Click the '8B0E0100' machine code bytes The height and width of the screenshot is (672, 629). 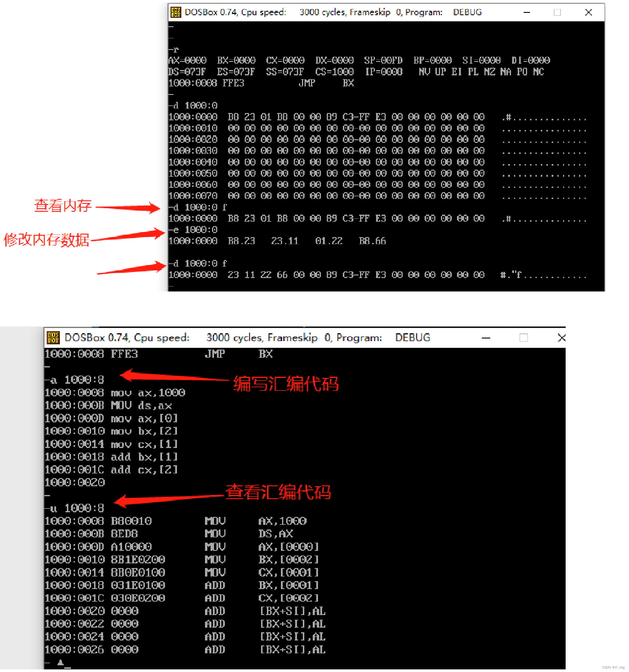click(138, 573)
